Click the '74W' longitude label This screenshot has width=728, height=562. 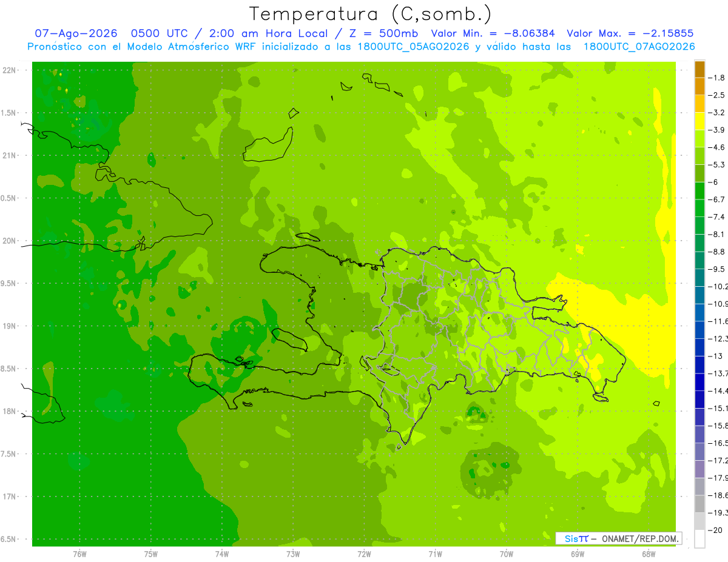(x=222, y=554)
